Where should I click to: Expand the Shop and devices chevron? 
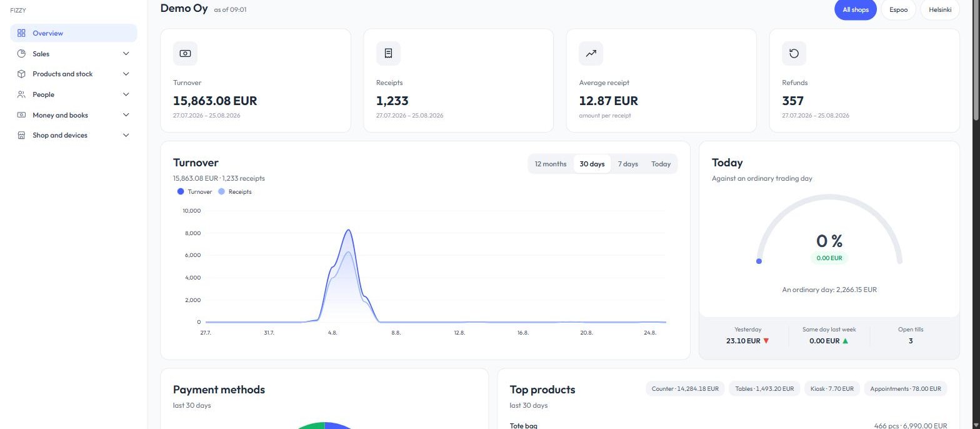(126, 135)
